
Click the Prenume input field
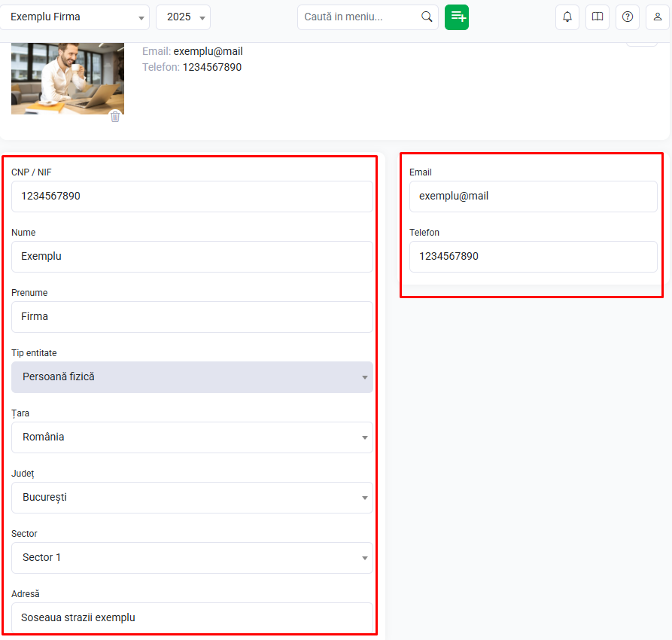192,316
